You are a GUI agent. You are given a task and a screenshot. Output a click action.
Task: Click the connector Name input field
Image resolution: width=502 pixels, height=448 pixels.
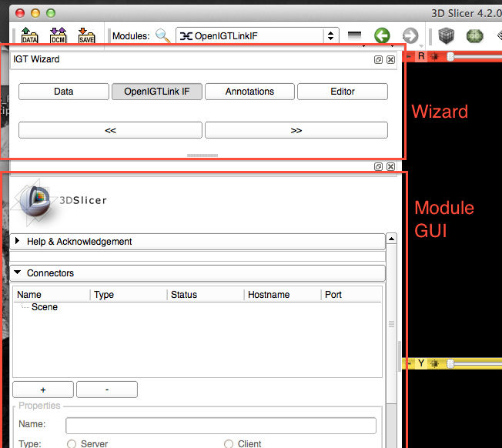pyautogui.click(x=221, y=425)
